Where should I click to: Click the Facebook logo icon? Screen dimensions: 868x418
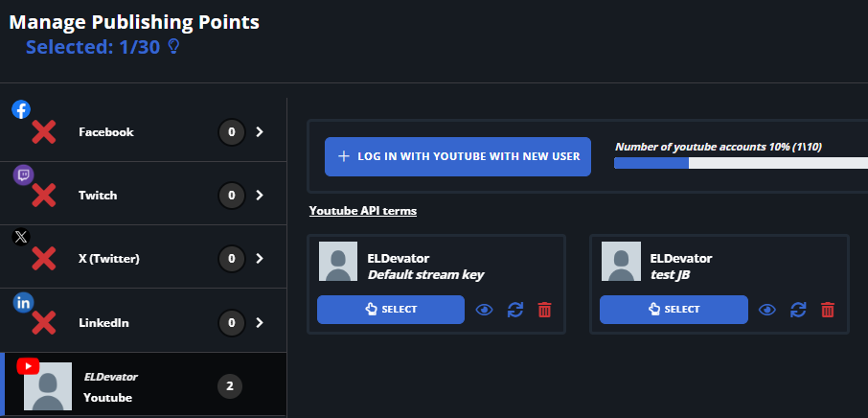point(21,110)
